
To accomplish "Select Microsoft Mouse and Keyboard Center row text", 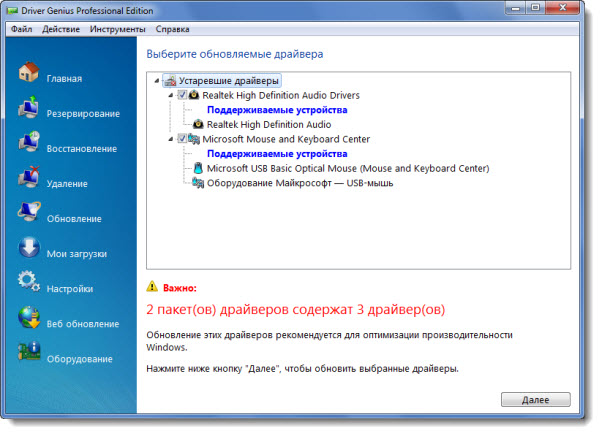I will 286,139.
